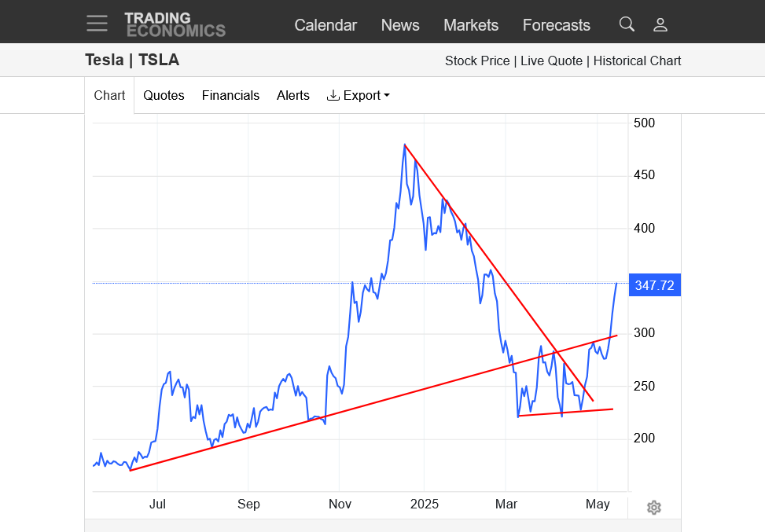
Task: Click the Tesla | TSLA title
Action: coord(132,60)
